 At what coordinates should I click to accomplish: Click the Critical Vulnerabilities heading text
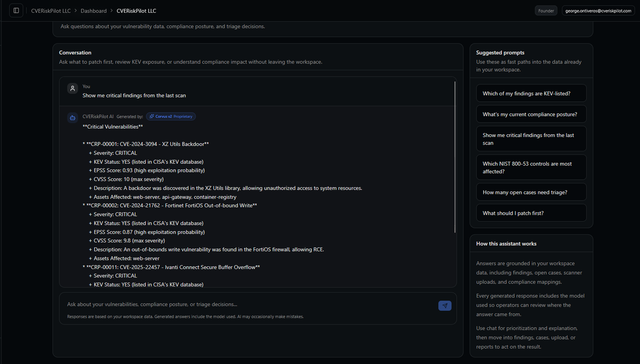pyautogui.click(x=113, y=126)
